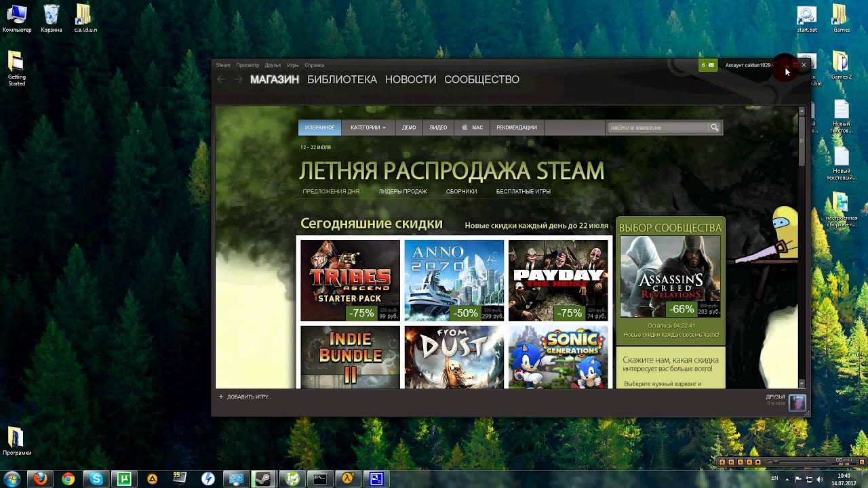Open the Друзья menu

(x=273, y=65)
